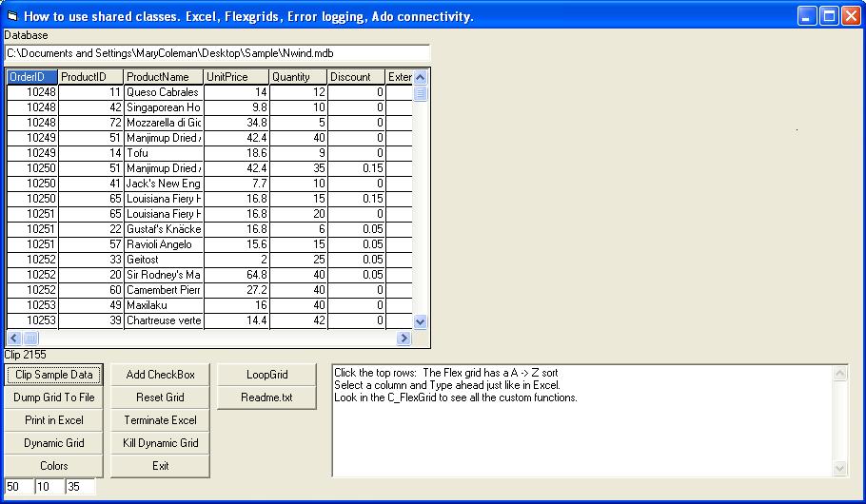The width and height of the screenshot is (866, 504).
Task: Click the grid's vertical scrollbar up arrow
Action: tap(421, 78)
